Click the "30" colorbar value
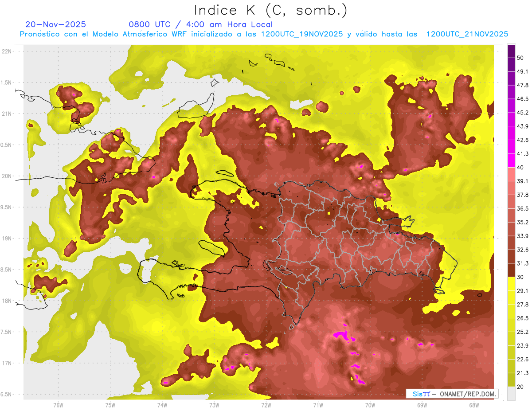Viewport: 532px width, 411px height. [520, 277]
